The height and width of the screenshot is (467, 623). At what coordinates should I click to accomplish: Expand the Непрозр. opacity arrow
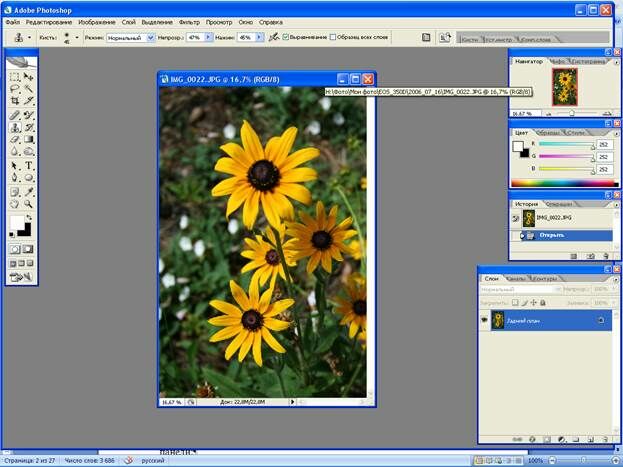tap(209, 37)
